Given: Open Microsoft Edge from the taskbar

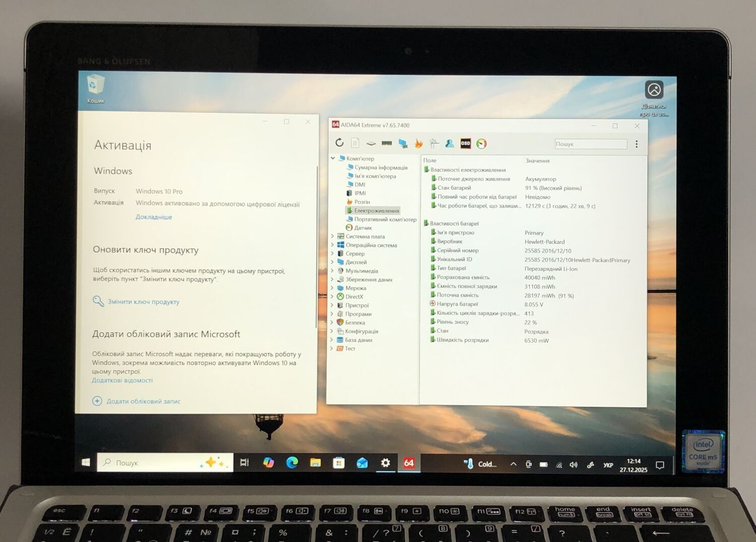Looking at the screenshot, I should pos(292,462).
